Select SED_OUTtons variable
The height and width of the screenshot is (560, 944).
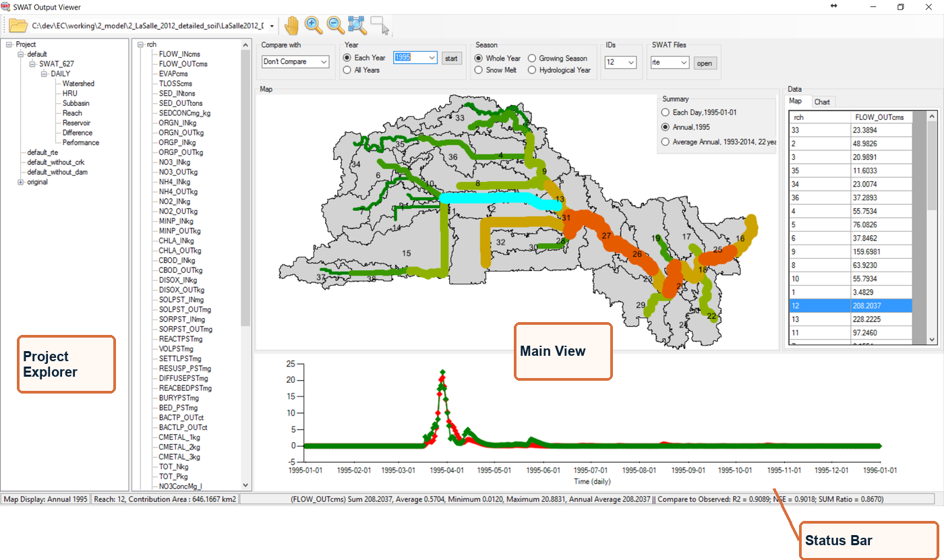pos(179,103)
